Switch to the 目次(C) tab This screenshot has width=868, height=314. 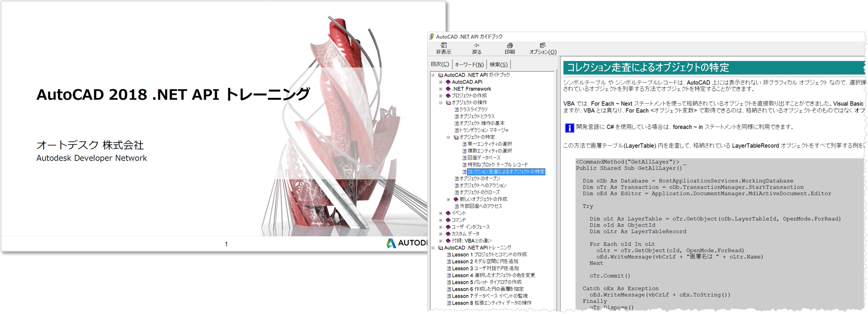(x=440, y=64)
